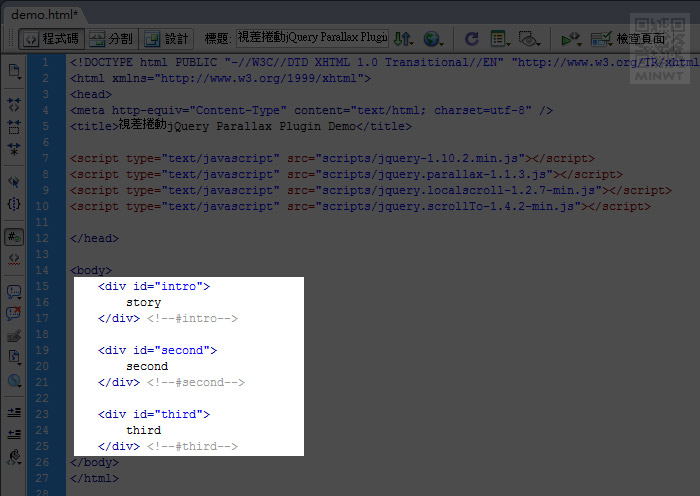Click the Select Parent Tag icon
Viewport: 700px width, 496px height.
click(14, 182)
